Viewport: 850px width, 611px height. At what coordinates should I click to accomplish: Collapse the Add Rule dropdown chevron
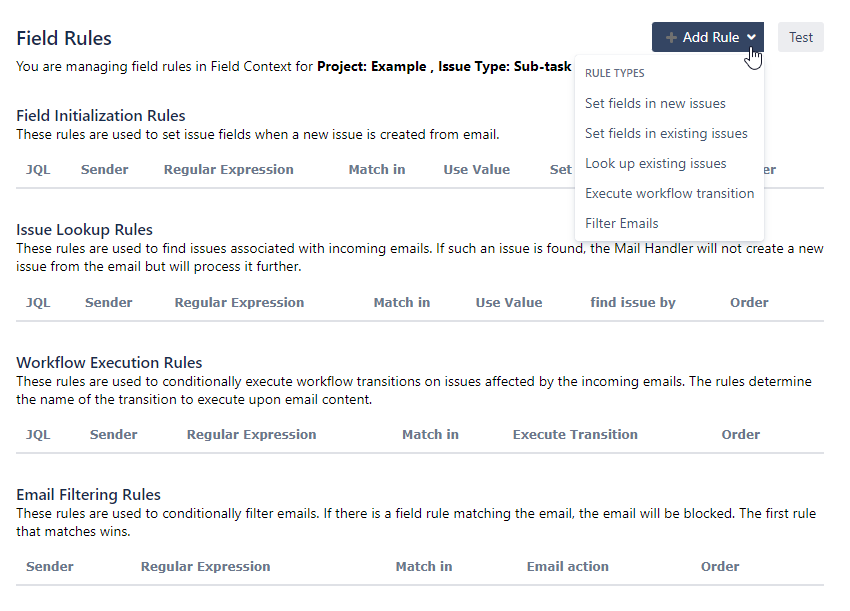[751, 37]
